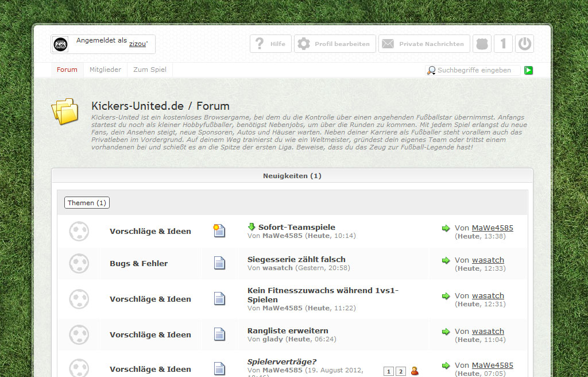The height and width of the screenshot is (377, 588).
Task: Click the document icon for Kein Fitnesszuwachs thread
Action: (x=220, y=299)
